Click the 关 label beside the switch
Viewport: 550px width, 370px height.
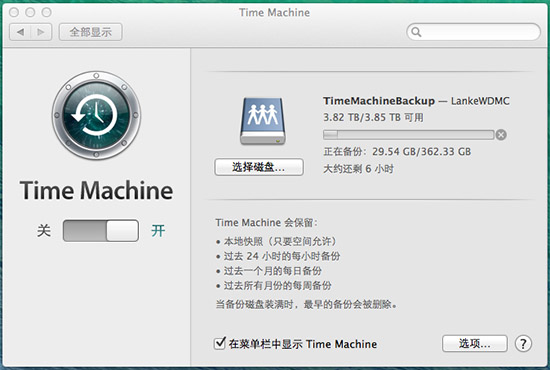coord(44,231)
